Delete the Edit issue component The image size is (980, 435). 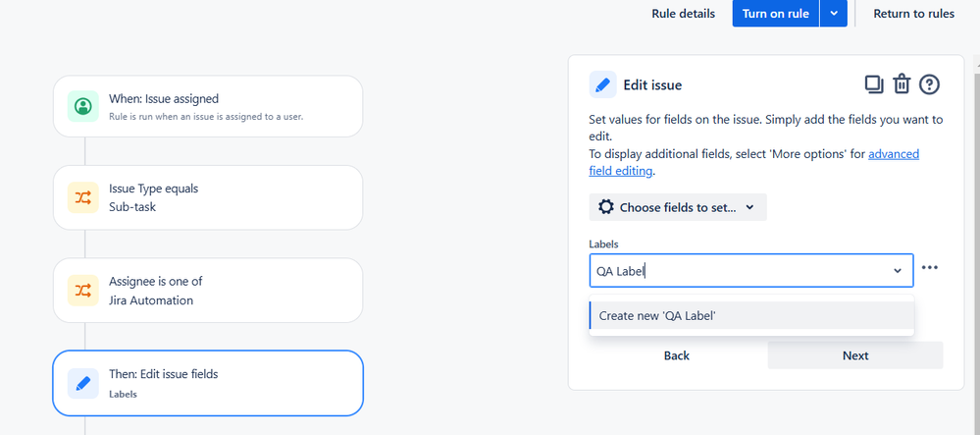click(x=903, y=84)
